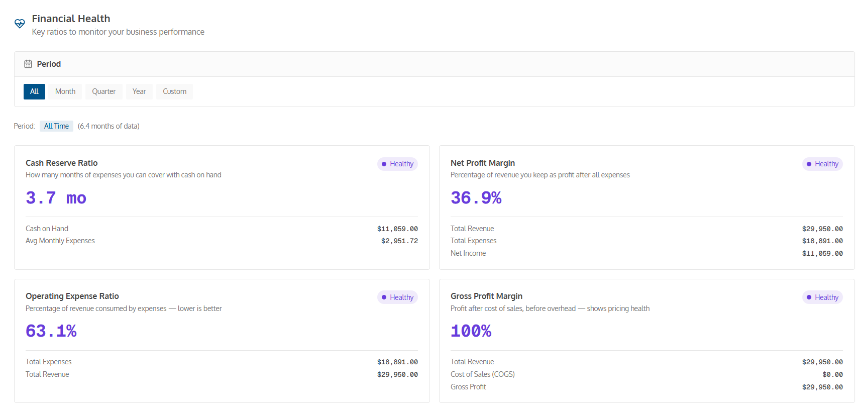Image resolution: width=868 pixels, height=412 pixels.
Task: Click $18,891.00 in the Net Profit Margin card
Action: (822, 241)
